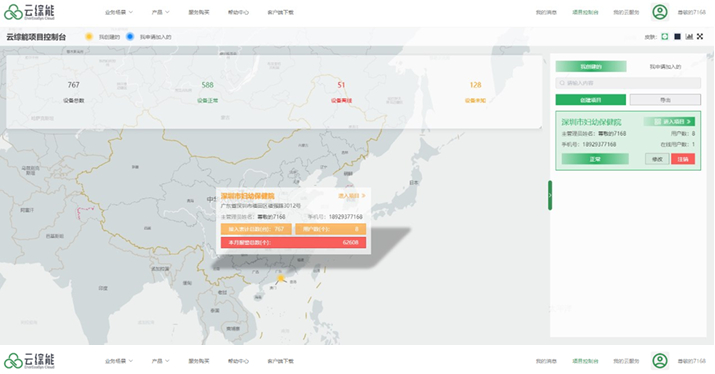715x374 pixels.
Task: Expand the 产品 dropdown in top navigation
Action: [x=161, y=12]
